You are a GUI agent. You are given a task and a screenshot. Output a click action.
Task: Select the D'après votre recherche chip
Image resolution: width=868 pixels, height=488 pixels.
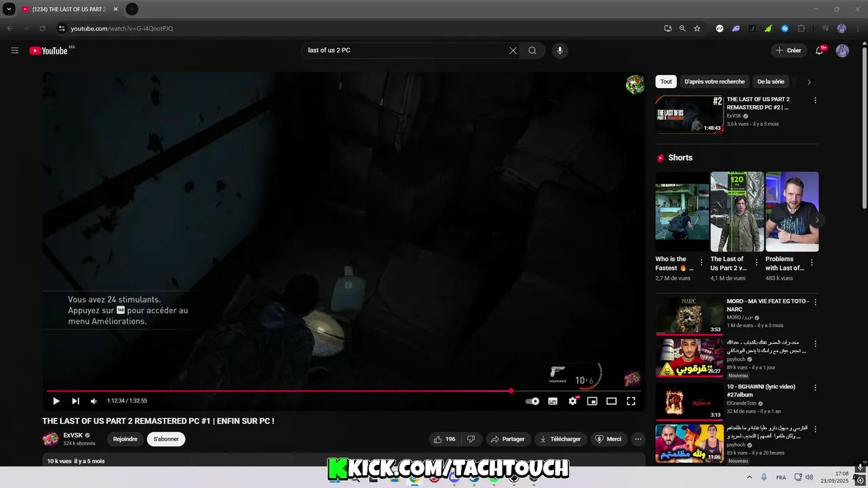pos(715,81)
